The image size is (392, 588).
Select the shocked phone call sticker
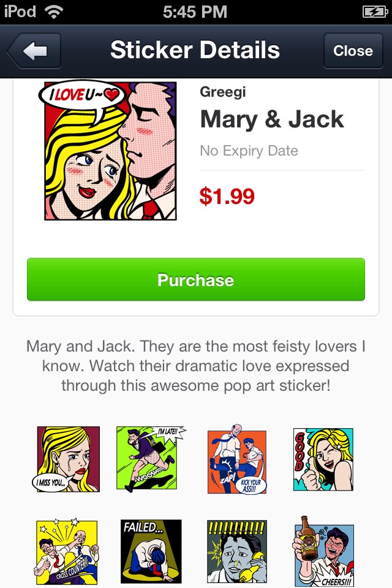tap(236, 551)
